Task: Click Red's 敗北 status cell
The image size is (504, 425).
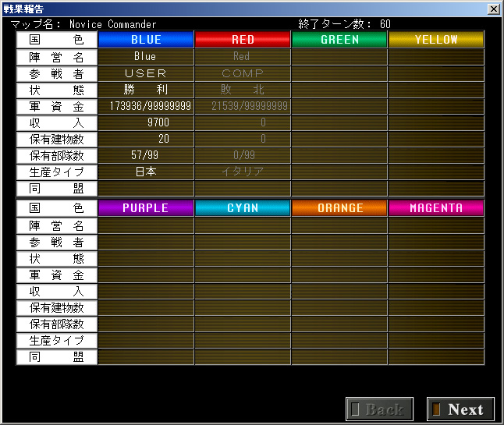Action: (x=243, y=90)
